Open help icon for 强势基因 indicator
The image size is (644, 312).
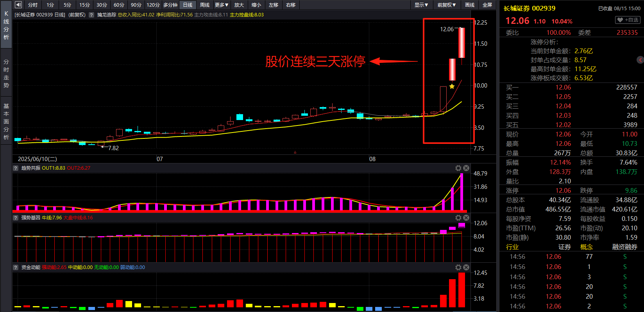click(x=16, y=218)
